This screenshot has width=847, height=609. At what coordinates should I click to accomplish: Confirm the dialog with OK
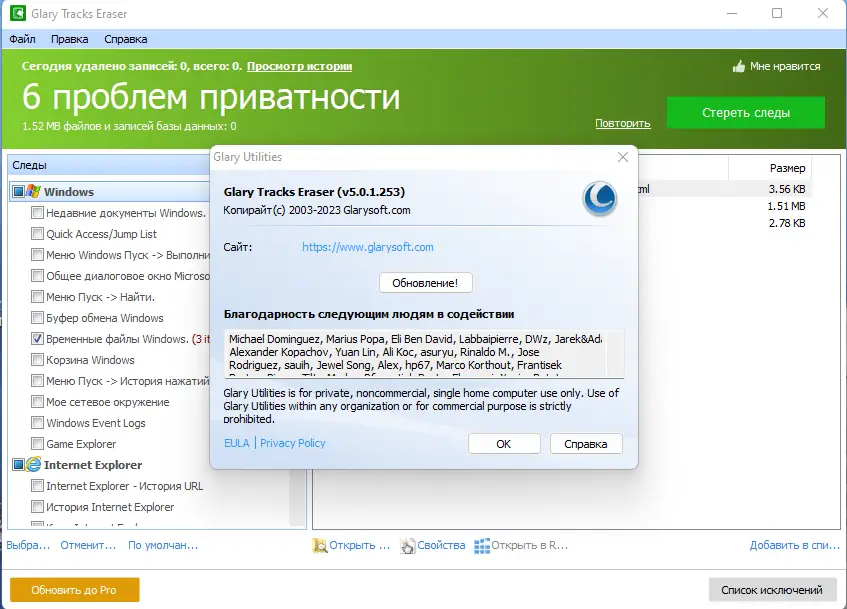503,444
